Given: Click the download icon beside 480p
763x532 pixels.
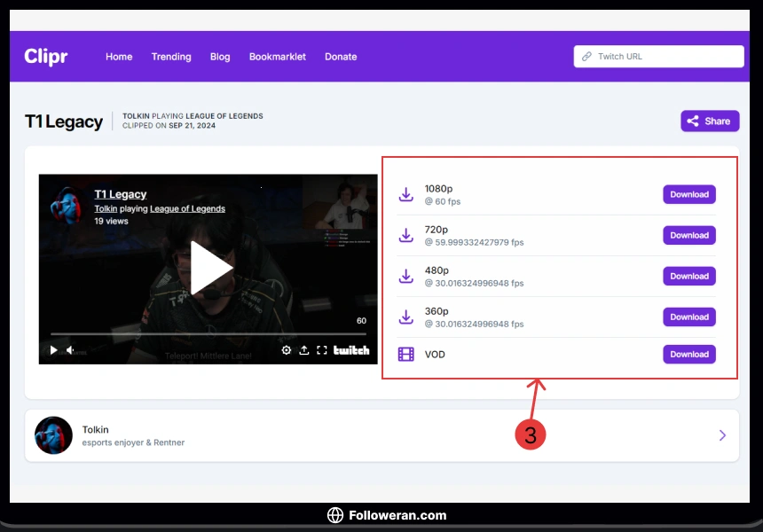Looking at the screenshot, I should (405, 276).
